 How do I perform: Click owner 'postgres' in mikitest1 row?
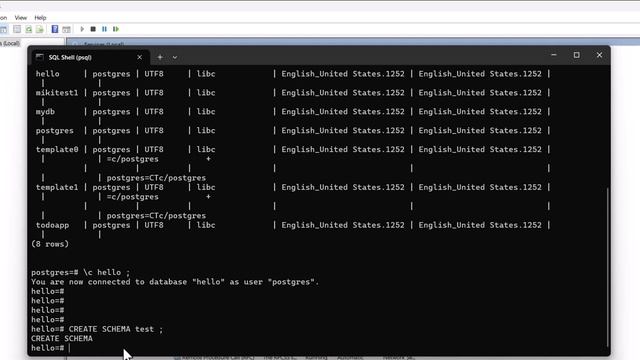coord(111,93)
